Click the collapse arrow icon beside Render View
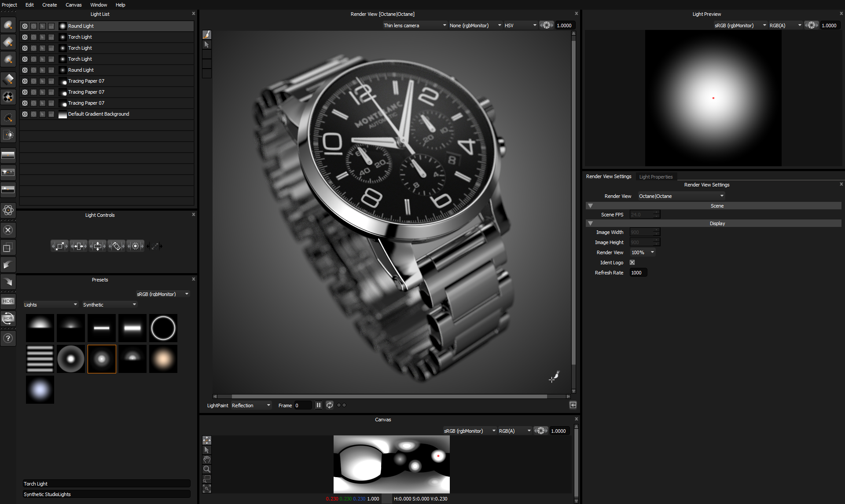The width and height of the screenshot is (845, 504). (573, 405)
